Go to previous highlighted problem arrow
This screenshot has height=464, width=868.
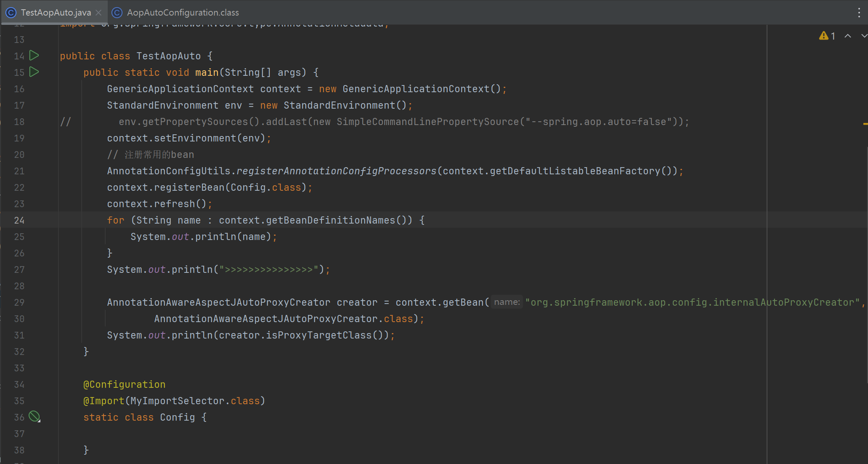pyautogui.click(x=848, y=36)
